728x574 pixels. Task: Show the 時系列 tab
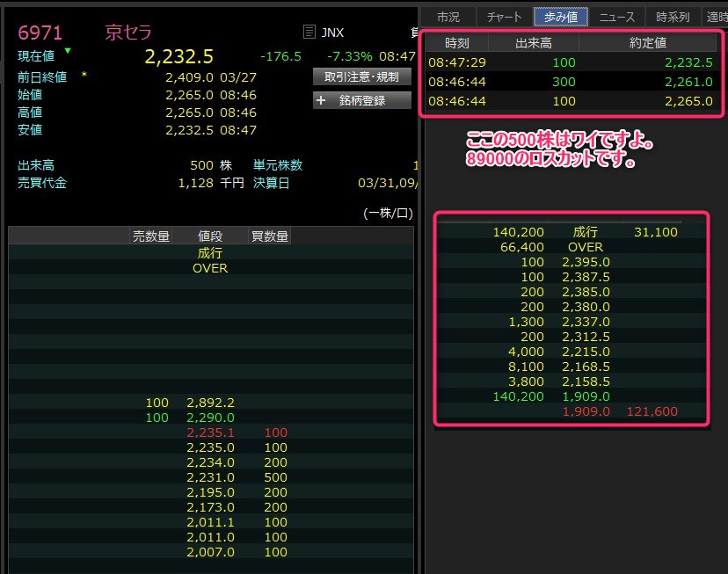(673, 17)
